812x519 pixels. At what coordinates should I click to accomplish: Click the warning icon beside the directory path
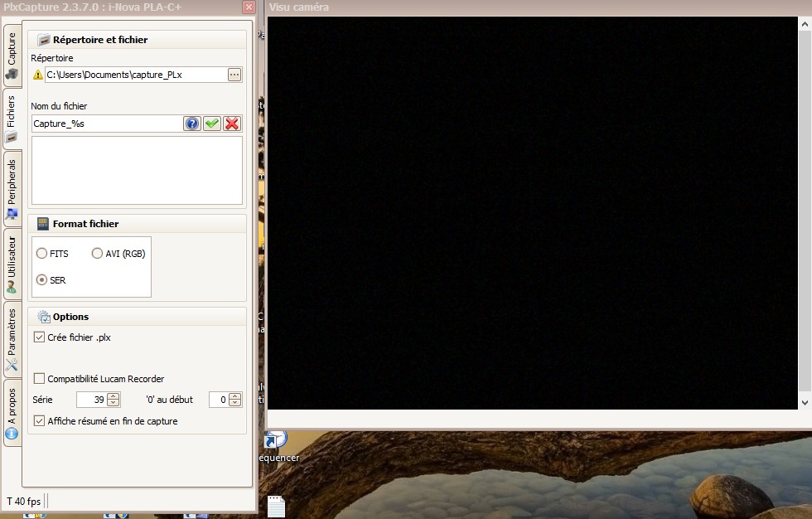[x=38, y=75]
